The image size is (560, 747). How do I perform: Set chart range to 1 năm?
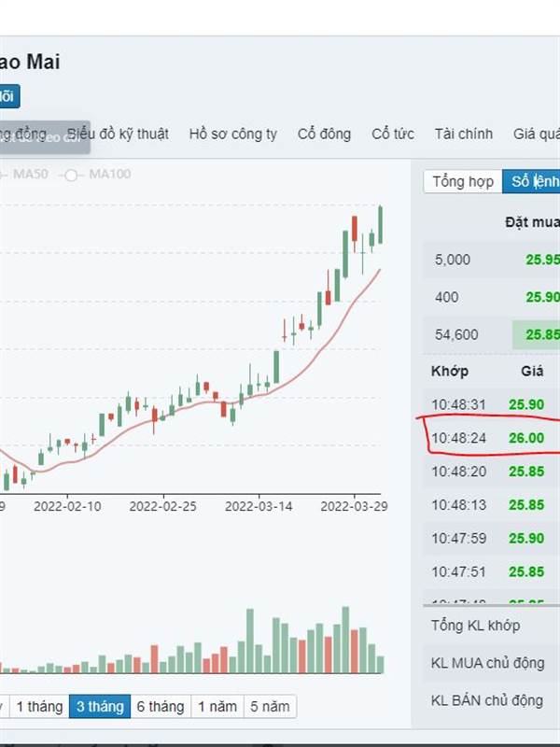pos(217,706)
